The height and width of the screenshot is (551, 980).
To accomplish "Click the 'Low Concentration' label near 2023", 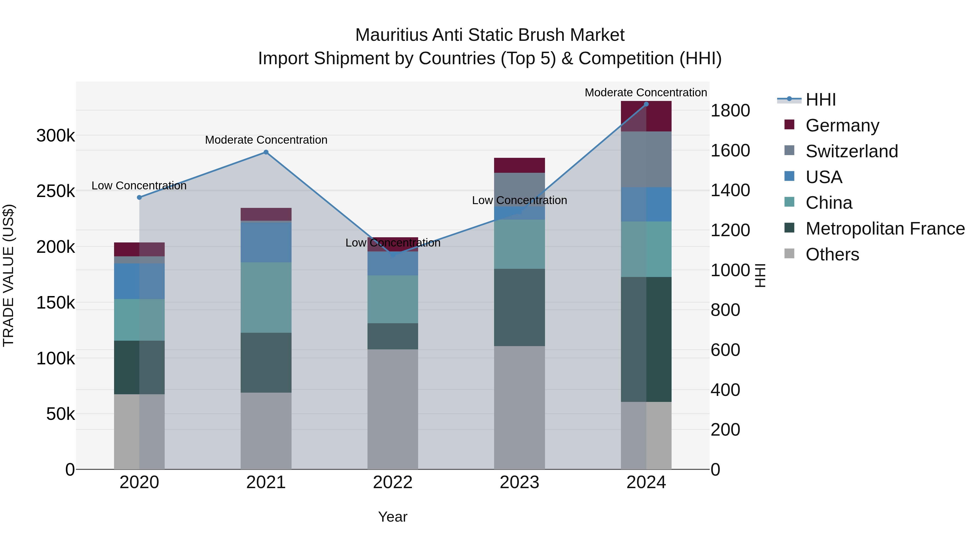I will point(520,200).
